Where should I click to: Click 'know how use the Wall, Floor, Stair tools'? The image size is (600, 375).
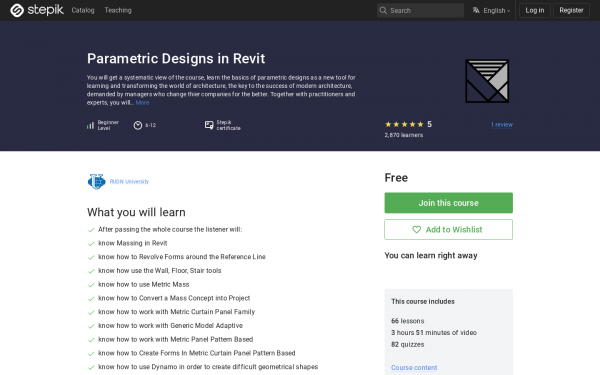click(160, 271)
